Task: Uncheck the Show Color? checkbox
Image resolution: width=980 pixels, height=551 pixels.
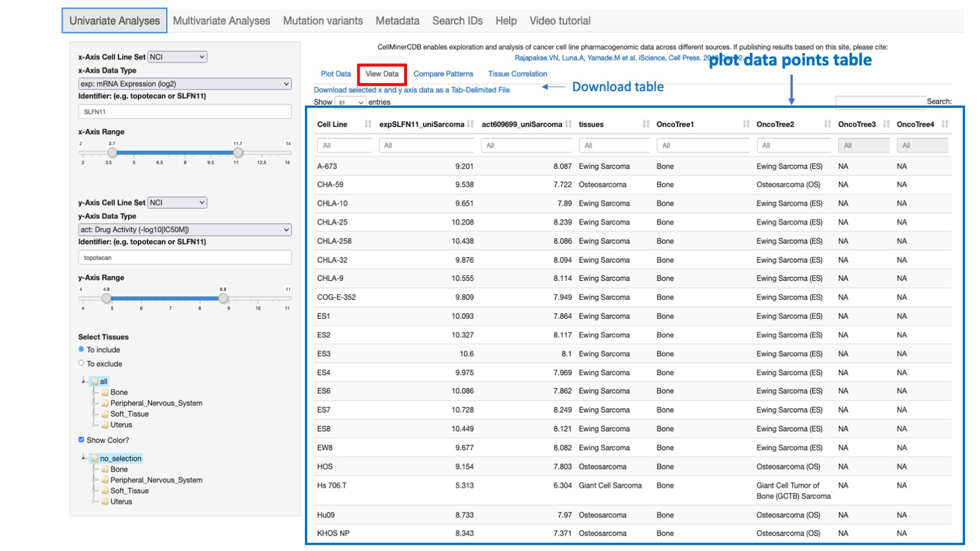Action: [x=81, y=439]
